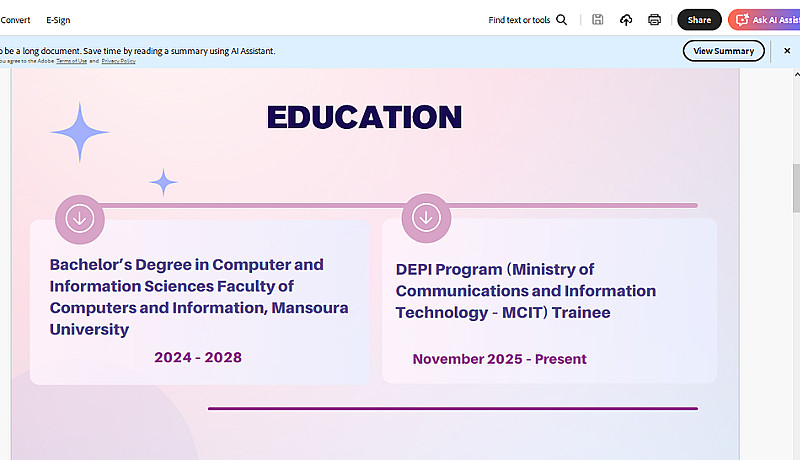Click the View Summary button
800x460 pixels.
tap(723, 51)
